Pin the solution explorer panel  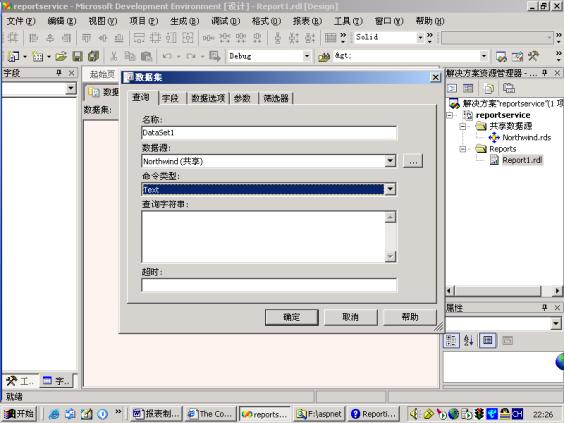click(545, 73)
